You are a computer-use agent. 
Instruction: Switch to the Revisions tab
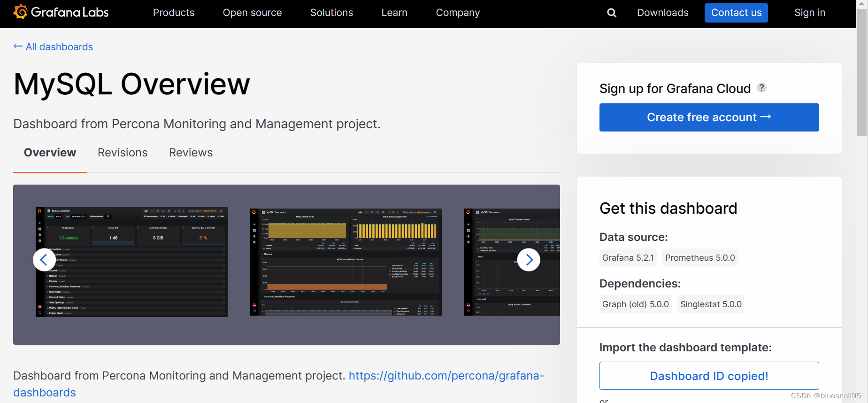pos(123,153)
